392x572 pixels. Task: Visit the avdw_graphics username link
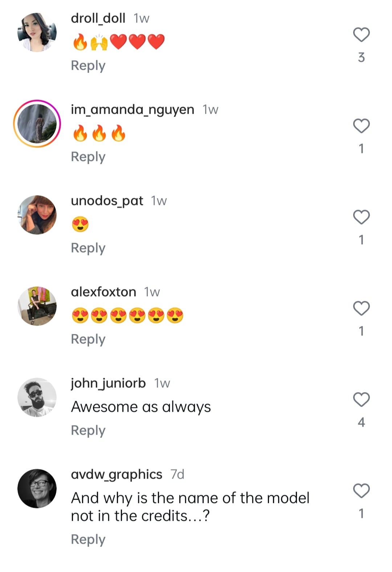(117, 475)
